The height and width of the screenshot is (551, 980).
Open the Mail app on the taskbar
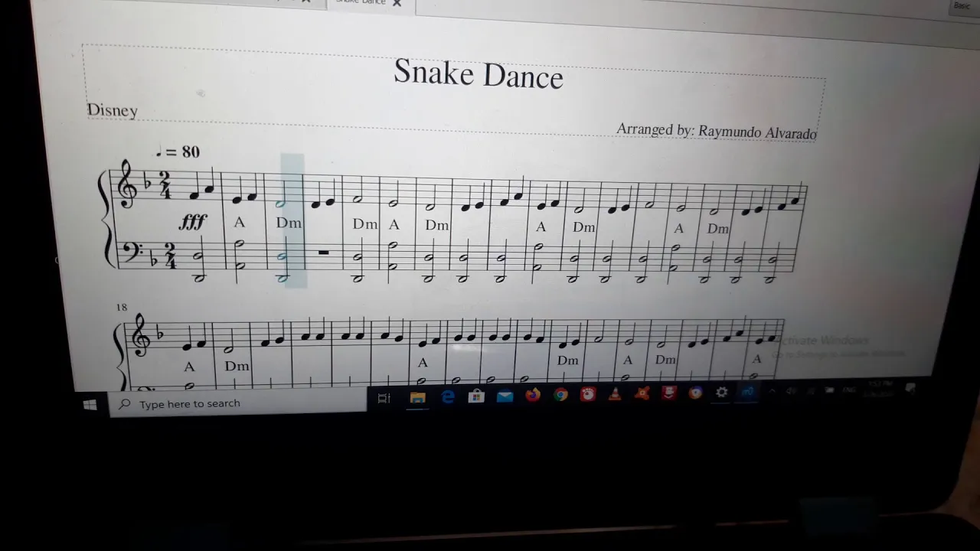click(x=505, y=396)
